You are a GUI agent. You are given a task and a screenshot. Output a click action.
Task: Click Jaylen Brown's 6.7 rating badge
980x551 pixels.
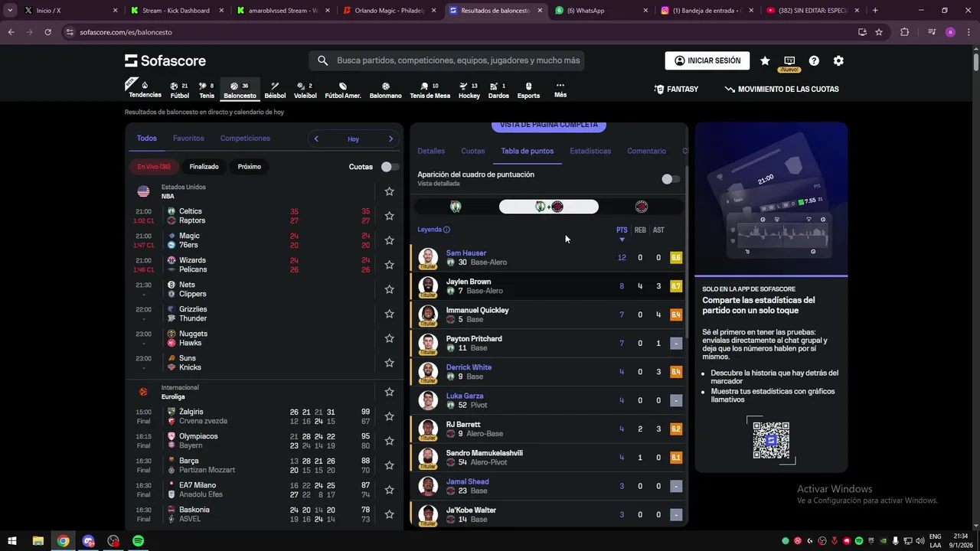pos(676,286)
